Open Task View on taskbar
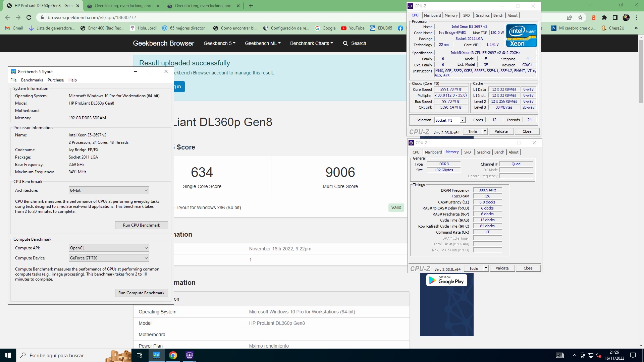Image resolution: width=644 pixels, height=362 pixels. pyautogui.click(x=140, y=355)
